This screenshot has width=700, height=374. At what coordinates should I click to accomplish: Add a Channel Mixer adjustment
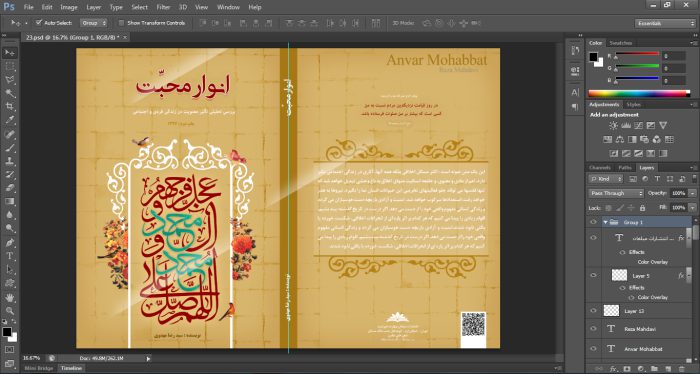tap(657, 140)
